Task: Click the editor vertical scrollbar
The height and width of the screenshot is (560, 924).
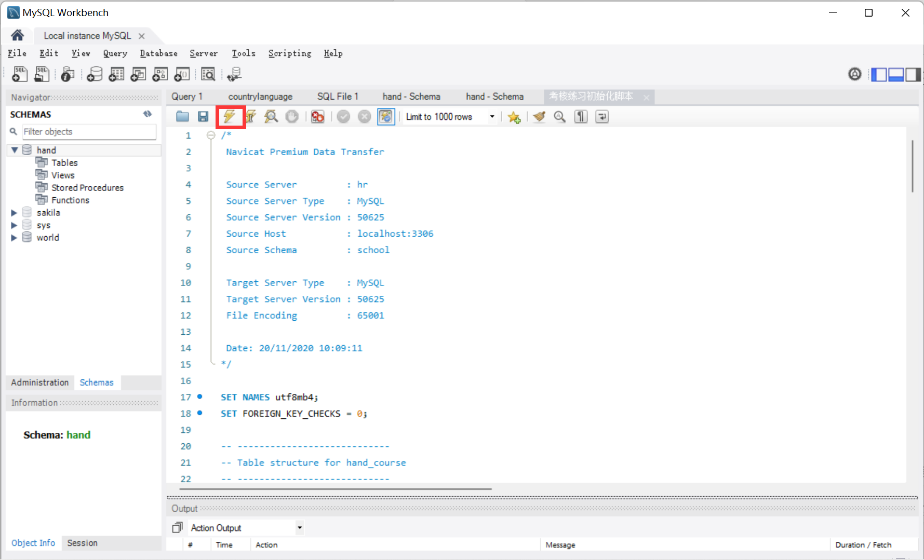Action: [x=912, y=166]
